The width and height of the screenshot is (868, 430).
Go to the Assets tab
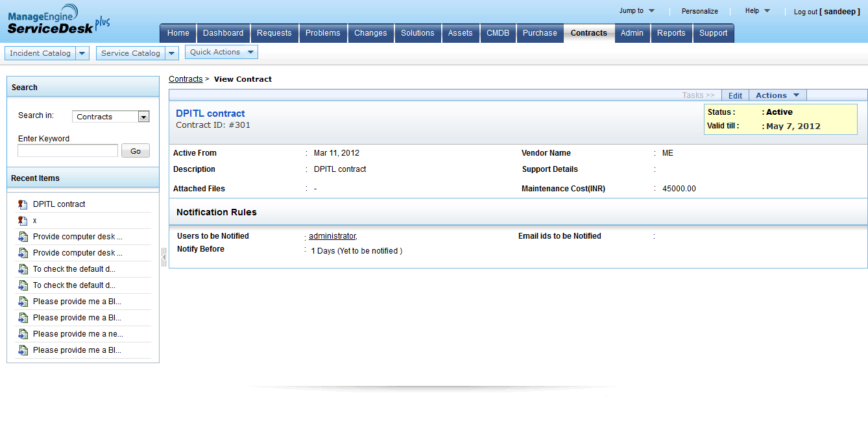(461, 33)
